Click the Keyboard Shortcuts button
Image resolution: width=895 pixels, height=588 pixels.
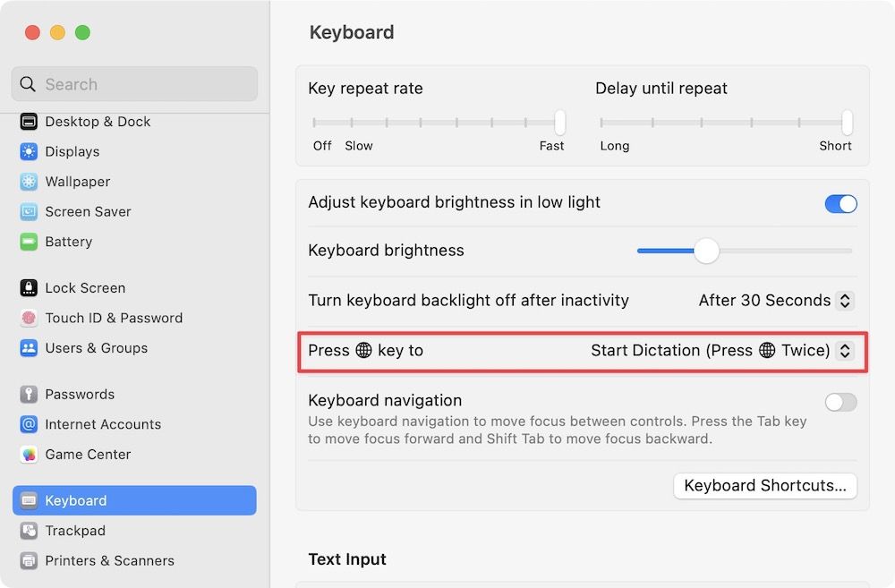765,486
